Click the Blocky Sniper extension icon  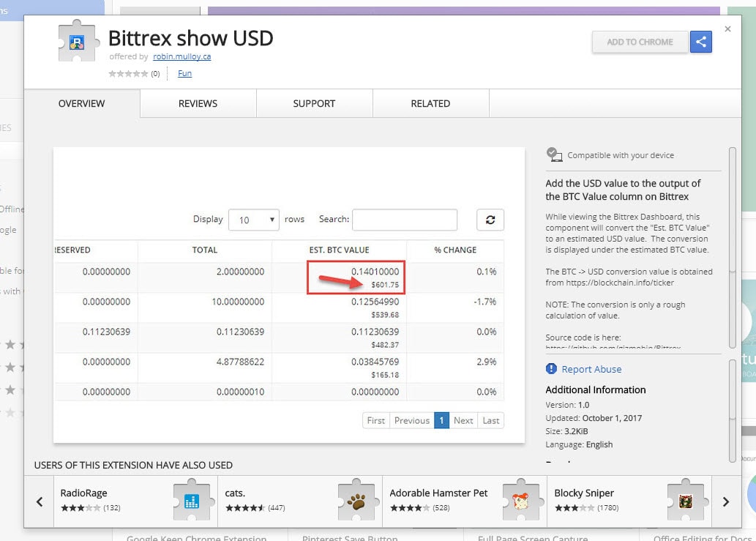point(686,500)
